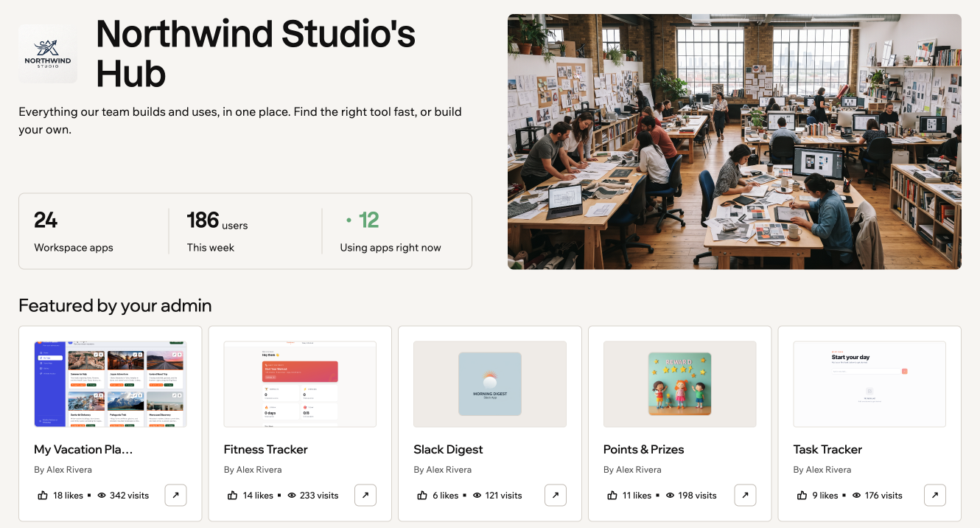
Task: Select the Task Tracker app title
Action: click(827, 449)
